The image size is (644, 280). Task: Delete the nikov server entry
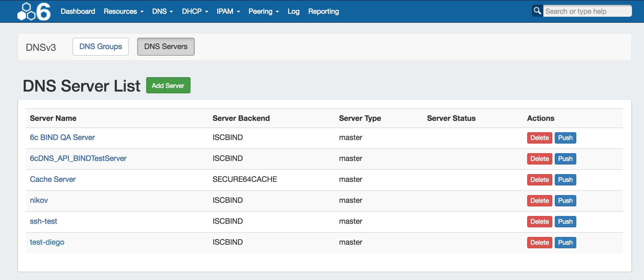pos(539,201)
